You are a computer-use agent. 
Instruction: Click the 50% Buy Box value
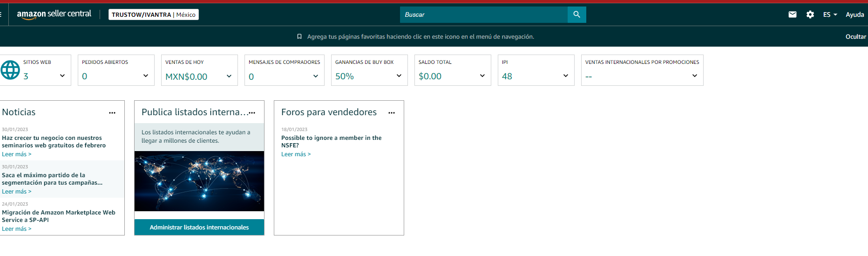coord(345,76)
